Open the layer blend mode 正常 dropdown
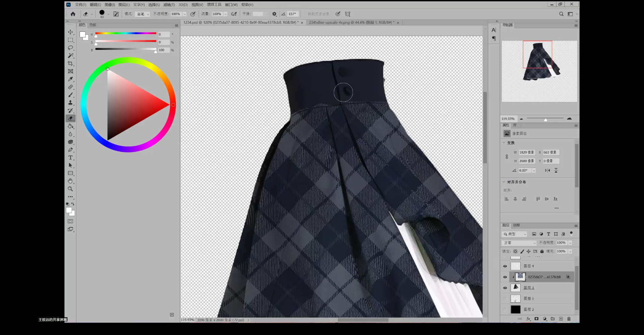Viewport: 644px width, 335px height. coord(519,243)
